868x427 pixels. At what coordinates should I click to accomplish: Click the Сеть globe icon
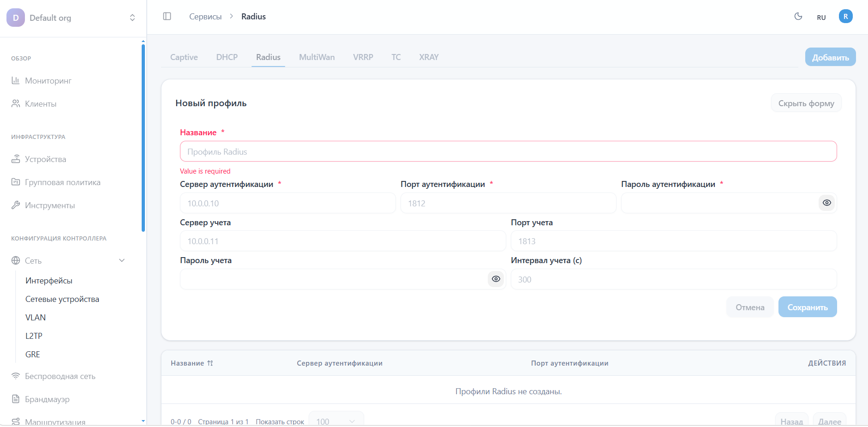pos(16,260)
